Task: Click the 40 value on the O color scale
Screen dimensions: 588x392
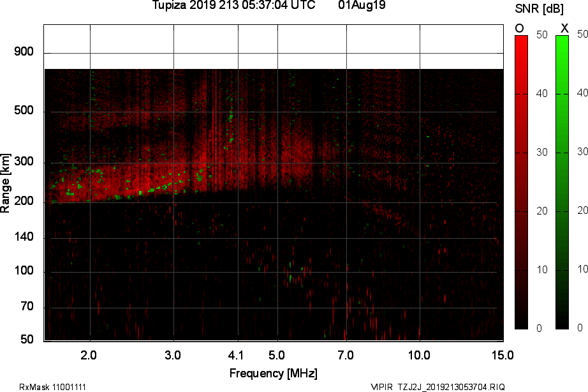Action: point(542,93)
